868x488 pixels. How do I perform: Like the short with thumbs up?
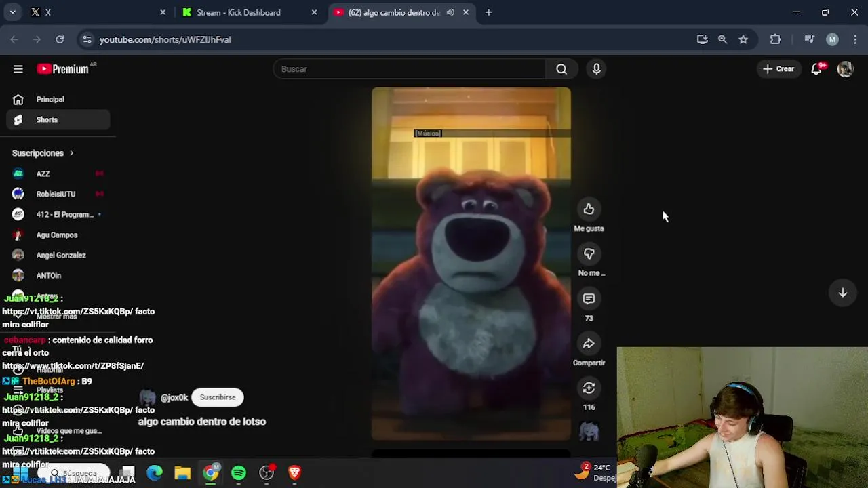589,209
